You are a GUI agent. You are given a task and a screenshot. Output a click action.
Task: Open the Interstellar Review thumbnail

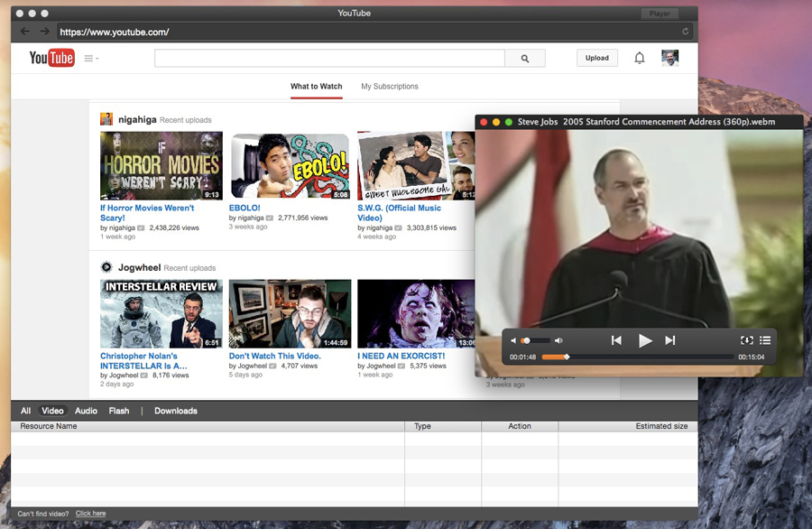click(x=161, y=314)
